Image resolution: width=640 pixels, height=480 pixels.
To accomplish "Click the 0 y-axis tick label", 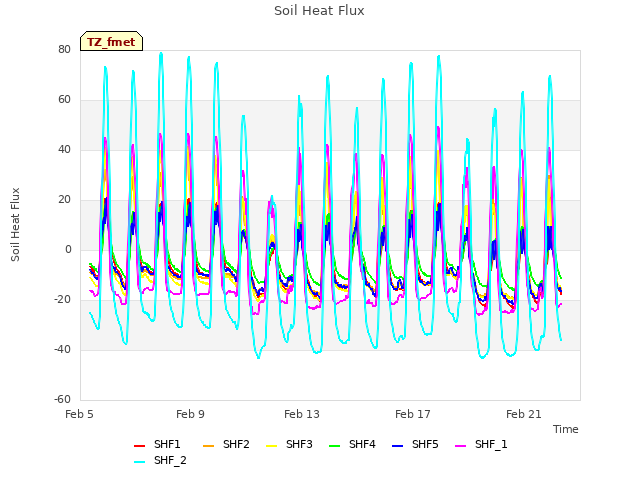I will [x=68, y=249].
